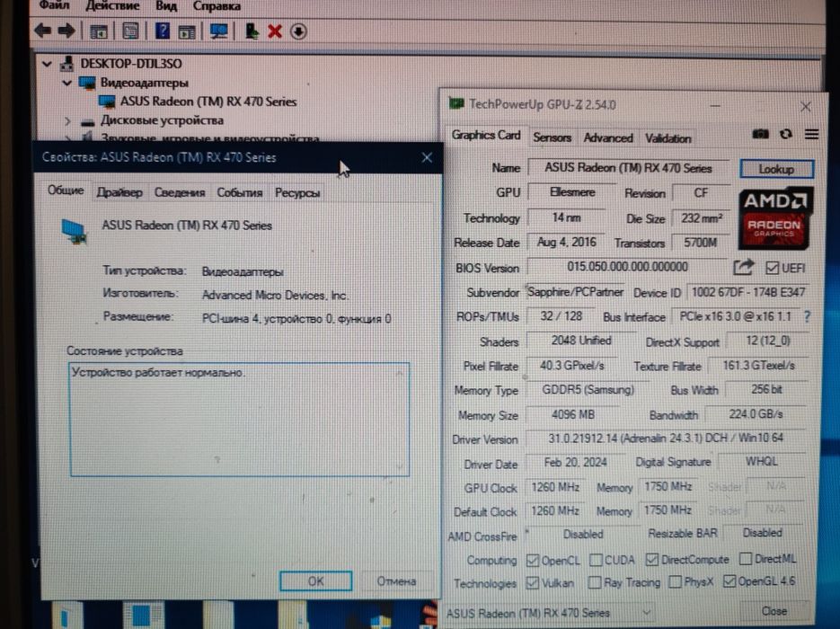This screenshot has height=629, width=840.
Task: Collapse the DESKTOP-DTJL3SO tree node
Action: coord(47,64)
